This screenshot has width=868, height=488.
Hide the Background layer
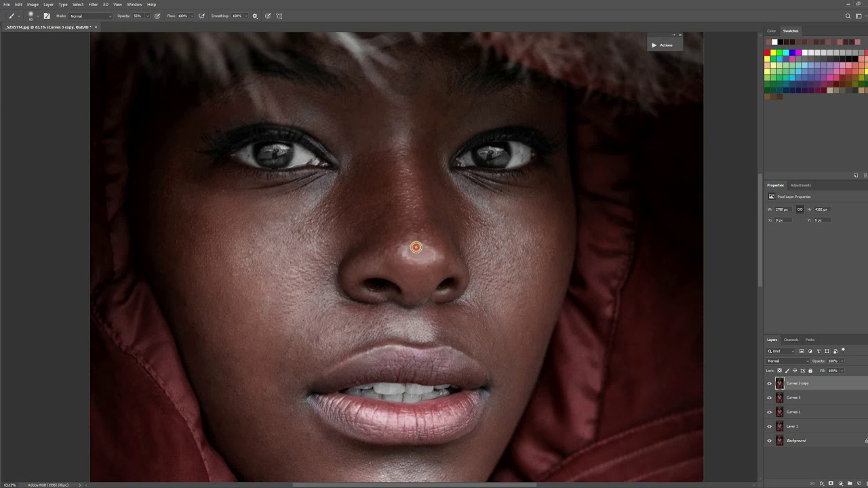(x=769, y=441)
